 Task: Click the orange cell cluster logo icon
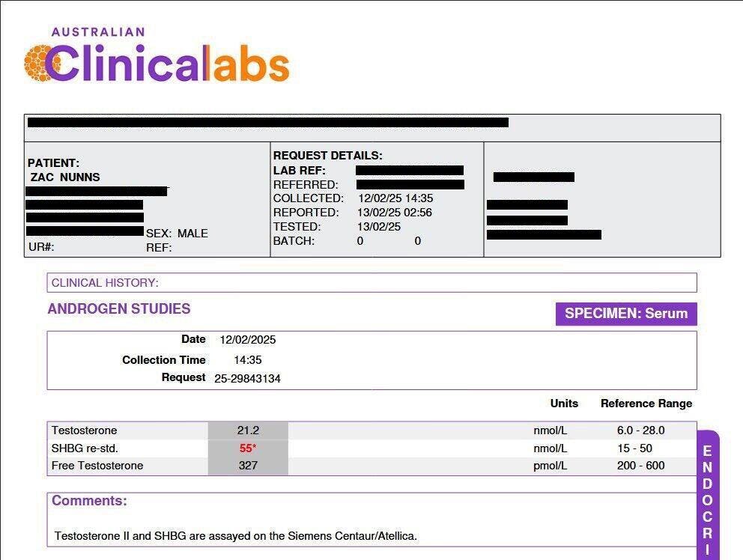click(40, 63)
